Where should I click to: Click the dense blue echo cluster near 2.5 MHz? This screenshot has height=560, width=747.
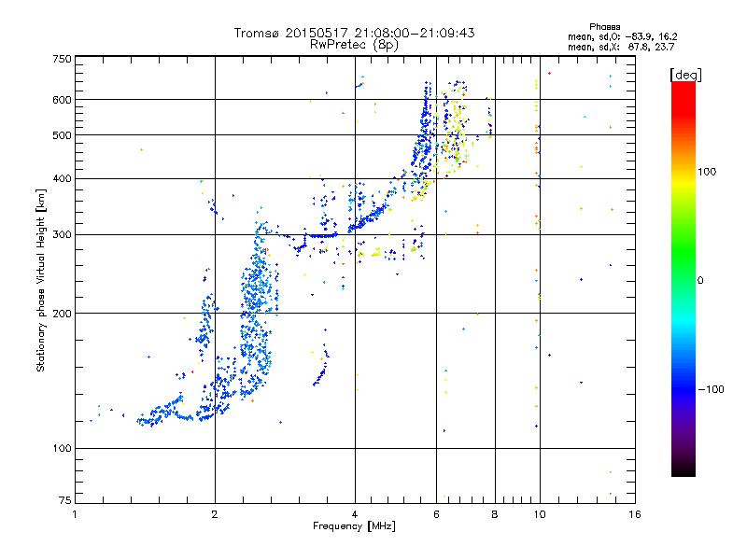point(258,310)
